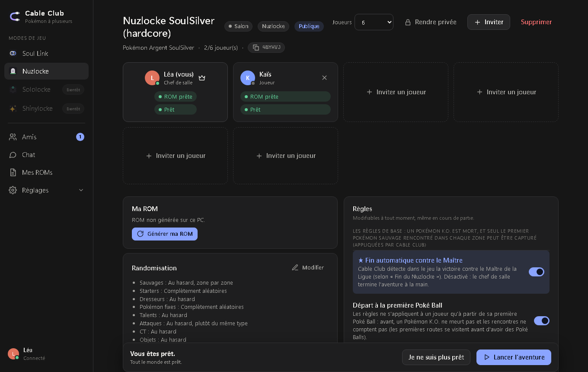The image size is (588, 372).
Task: Go to Mes ROMs
Action: (46, 173)
